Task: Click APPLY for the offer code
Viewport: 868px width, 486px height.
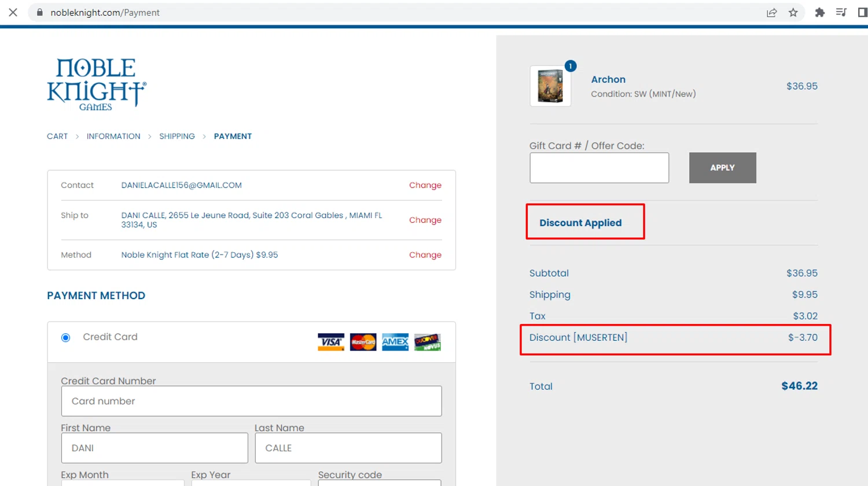Action: (x=723, y=168)
